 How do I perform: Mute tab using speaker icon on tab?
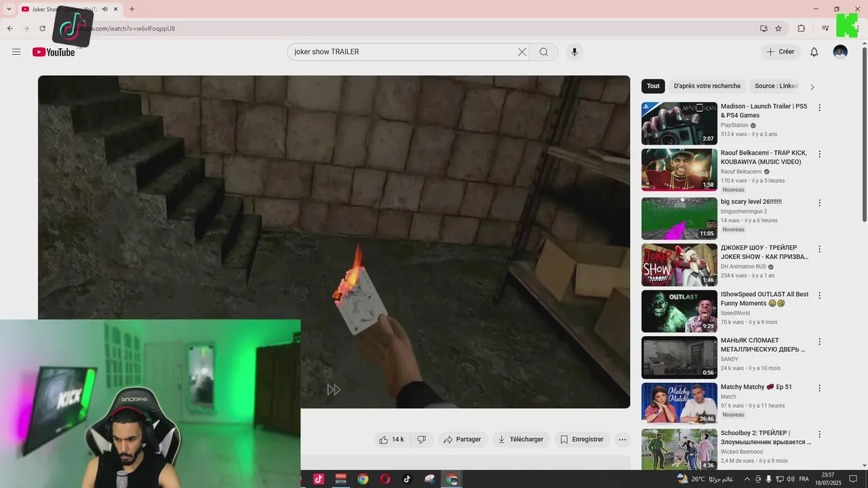pyautogui.click(x=104, y=9)
